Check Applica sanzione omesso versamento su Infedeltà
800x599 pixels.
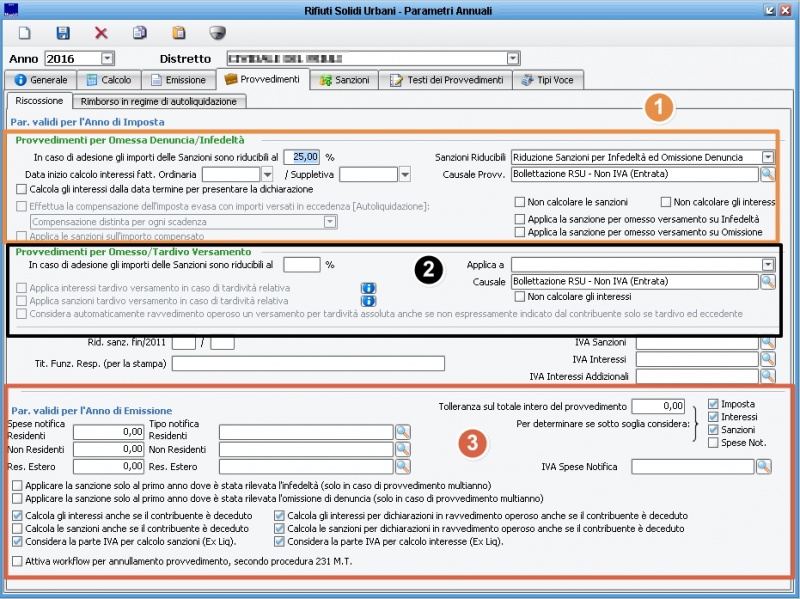tap(519, 219)
